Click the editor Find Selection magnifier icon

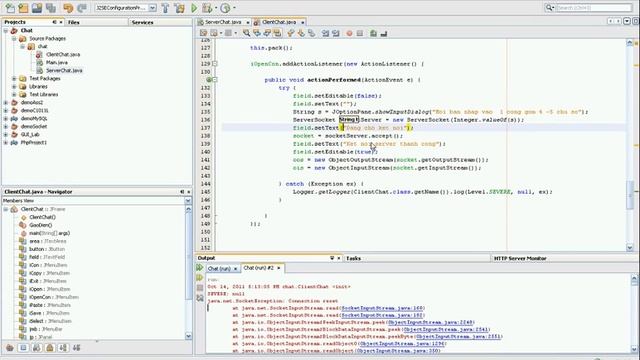247,33
